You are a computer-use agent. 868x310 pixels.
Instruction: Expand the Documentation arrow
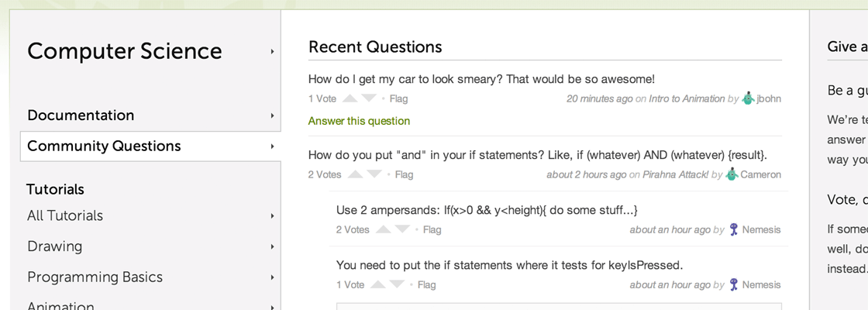point(272,115)
